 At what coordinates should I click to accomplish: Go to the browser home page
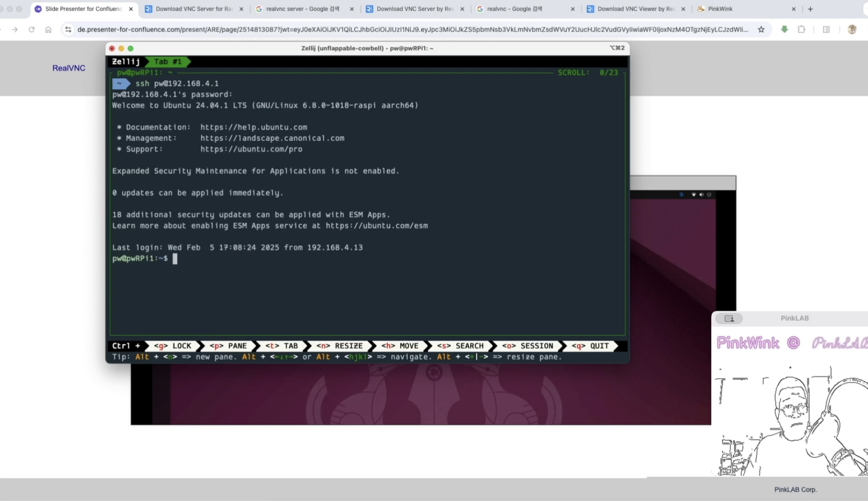point(48,29)
